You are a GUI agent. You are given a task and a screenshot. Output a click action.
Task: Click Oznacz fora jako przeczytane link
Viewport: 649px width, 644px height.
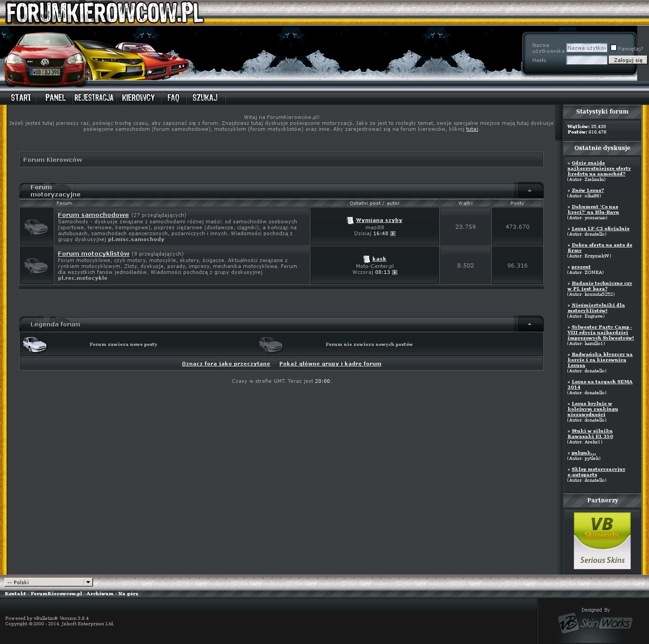click(x=226, y=364)
